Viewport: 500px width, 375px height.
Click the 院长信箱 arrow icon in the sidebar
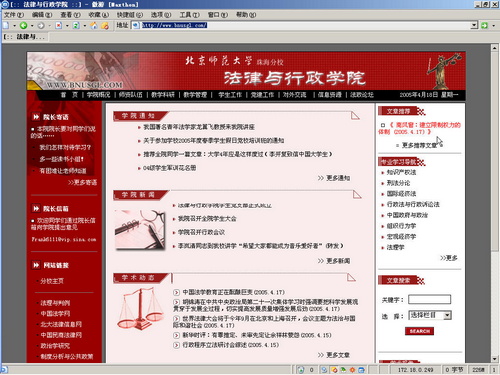(x=36, y=208)
